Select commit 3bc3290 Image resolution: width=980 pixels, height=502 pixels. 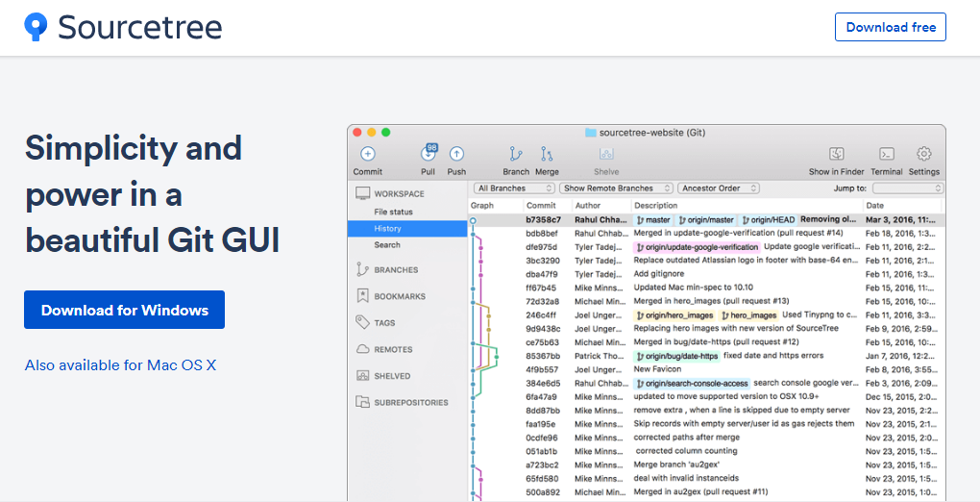[706, 261]
